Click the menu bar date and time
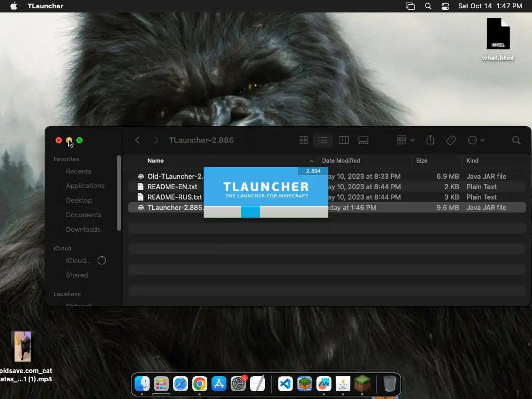 coord(490,6)
